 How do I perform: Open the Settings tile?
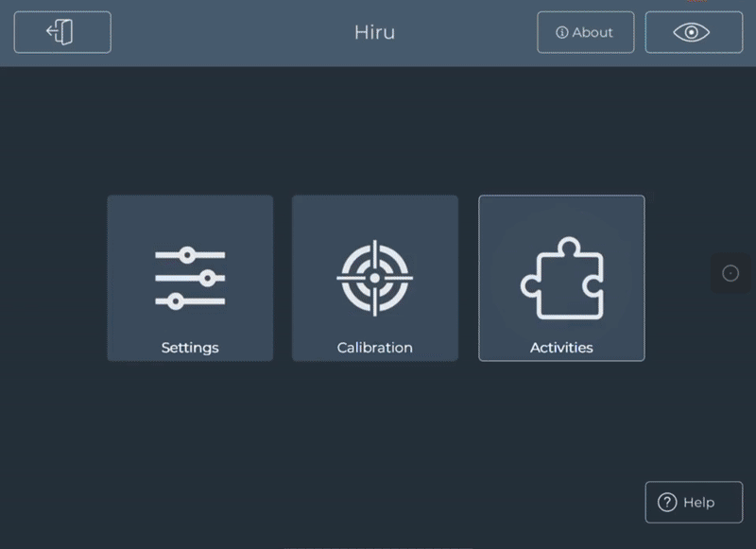click(x=190, y=278)
